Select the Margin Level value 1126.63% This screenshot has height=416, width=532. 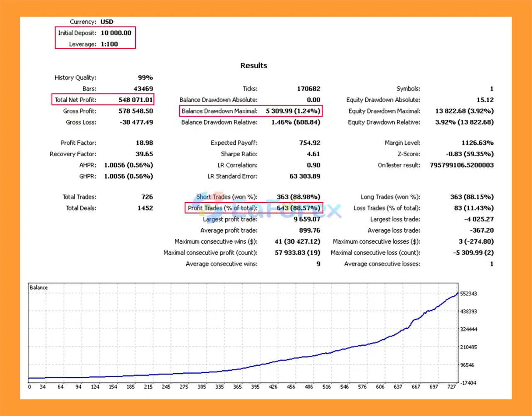coord(477,143)
